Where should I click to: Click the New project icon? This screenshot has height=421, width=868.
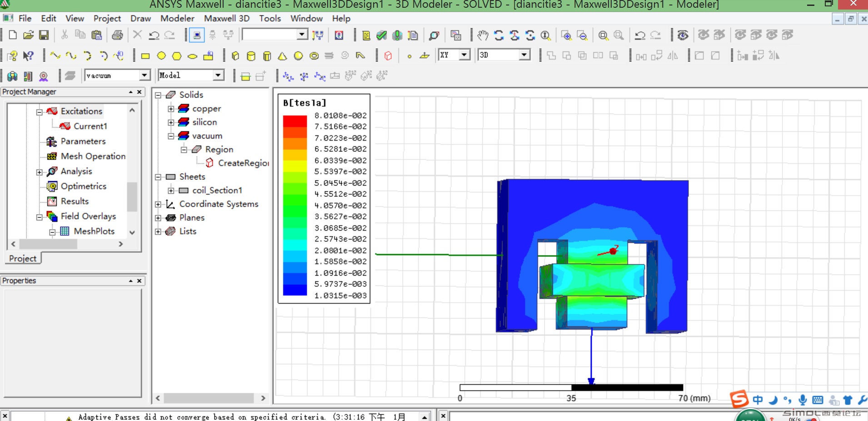click(x=13, y=35)
